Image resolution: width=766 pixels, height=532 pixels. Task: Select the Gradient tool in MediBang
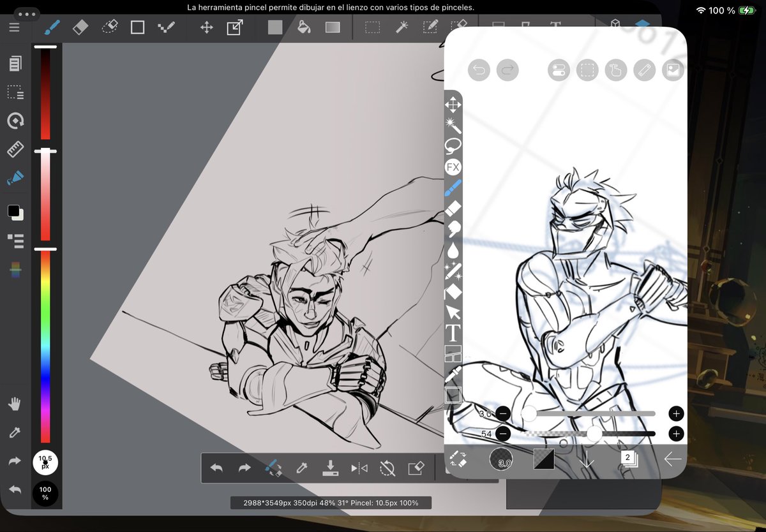[x=333, y=27]
